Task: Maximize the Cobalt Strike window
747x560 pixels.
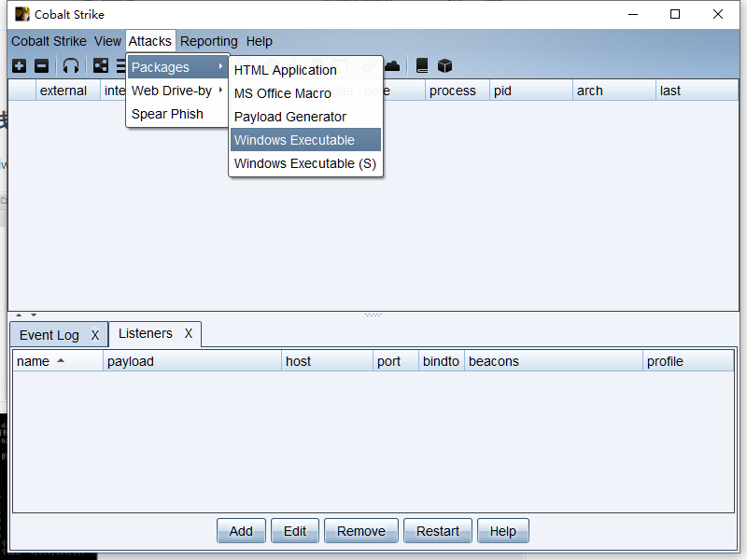Action: pos(675,14)
